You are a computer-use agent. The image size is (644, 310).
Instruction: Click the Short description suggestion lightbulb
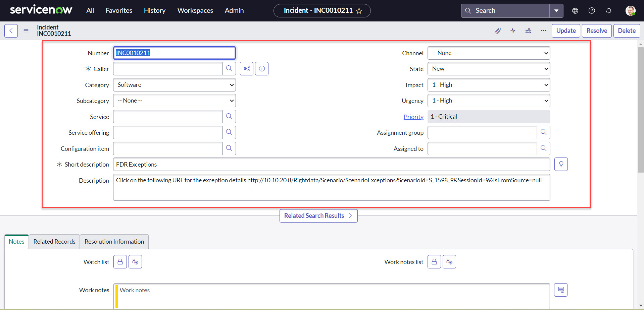click(561, 164)
